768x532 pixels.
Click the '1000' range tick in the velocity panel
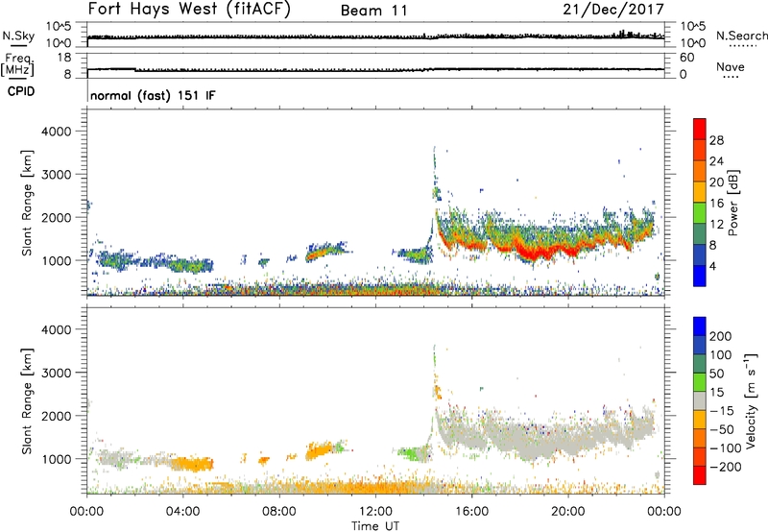pos(57,459)
